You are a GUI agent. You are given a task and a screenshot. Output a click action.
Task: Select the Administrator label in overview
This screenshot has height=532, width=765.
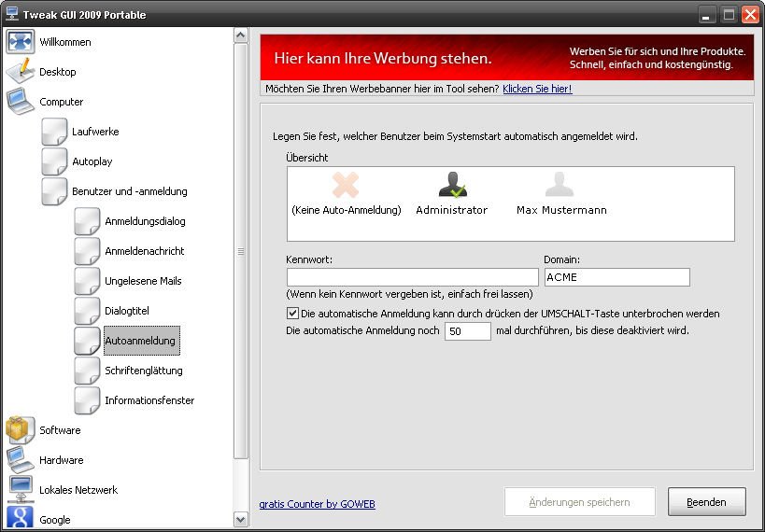click(452, 210)
